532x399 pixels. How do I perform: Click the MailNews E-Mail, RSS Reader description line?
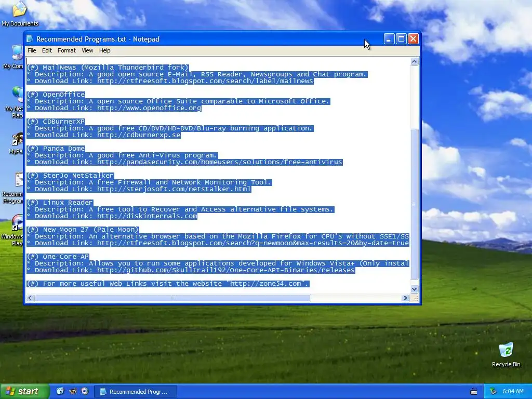point(197,74)
